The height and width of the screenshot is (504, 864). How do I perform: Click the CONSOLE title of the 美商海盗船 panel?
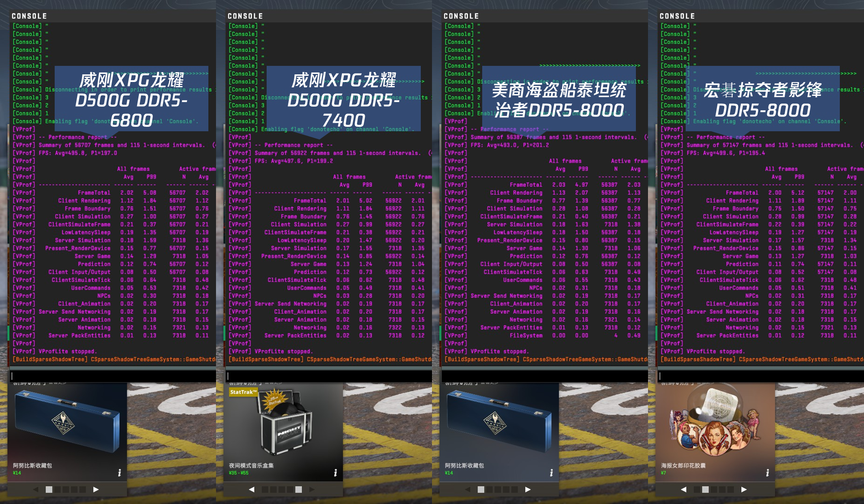pyautogui.click(x=461, y=16)
